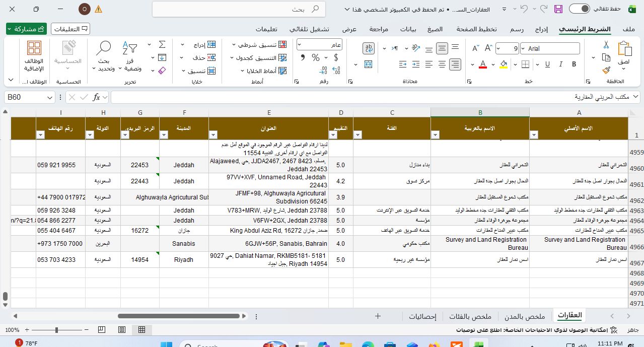
Task: Toggle Wrap Text button
Action: coord(369,48)
